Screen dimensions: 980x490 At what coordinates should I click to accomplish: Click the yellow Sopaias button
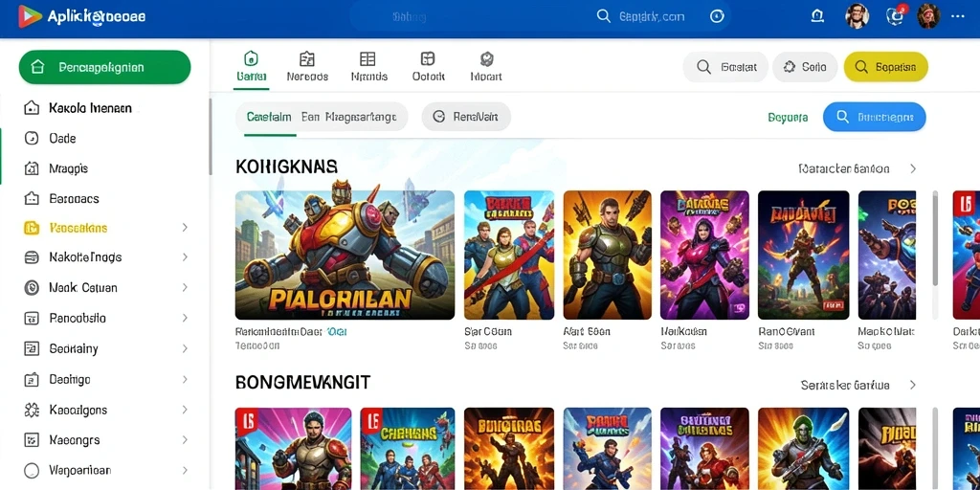pos(885,67)
